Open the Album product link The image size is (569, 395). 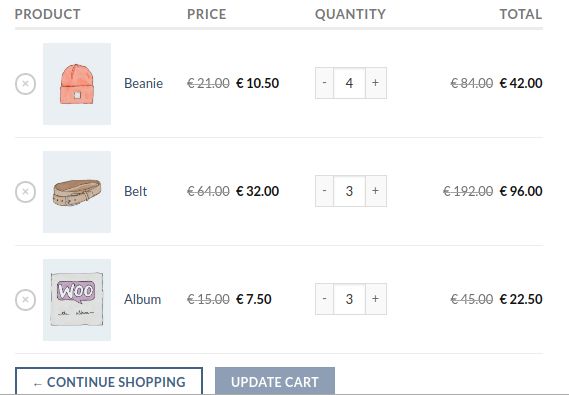click(x=142, y=299)
